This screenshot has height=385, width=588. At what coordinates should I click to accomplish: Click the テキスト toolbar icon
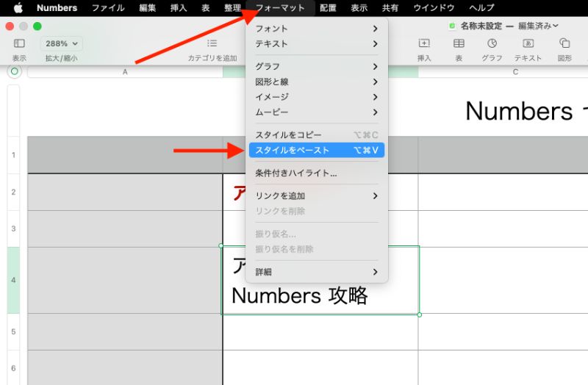(528, 43)
